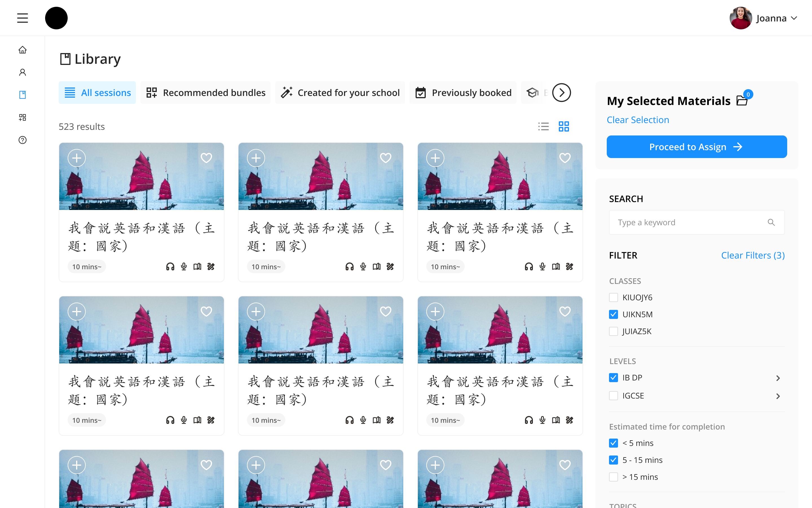Click selected materials folder icon
This screenshot has height=508, width=812.
click(742, 100)
